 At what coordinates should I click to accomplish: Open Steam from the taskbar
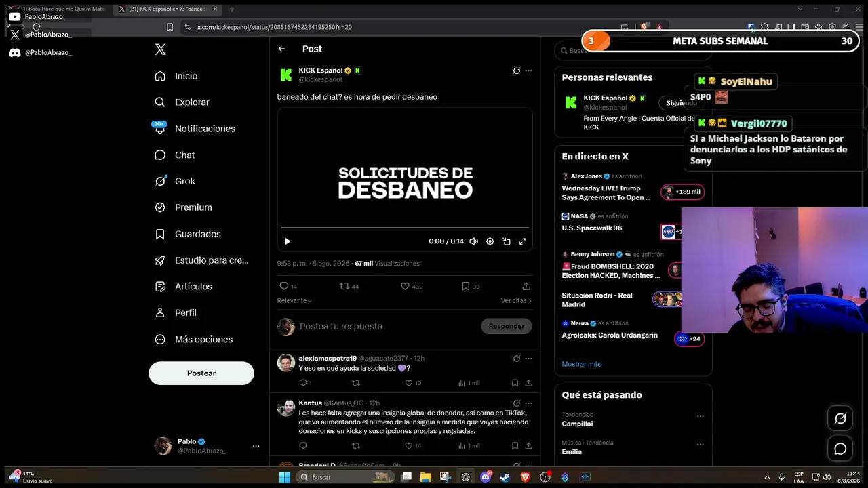click(506, 477)
